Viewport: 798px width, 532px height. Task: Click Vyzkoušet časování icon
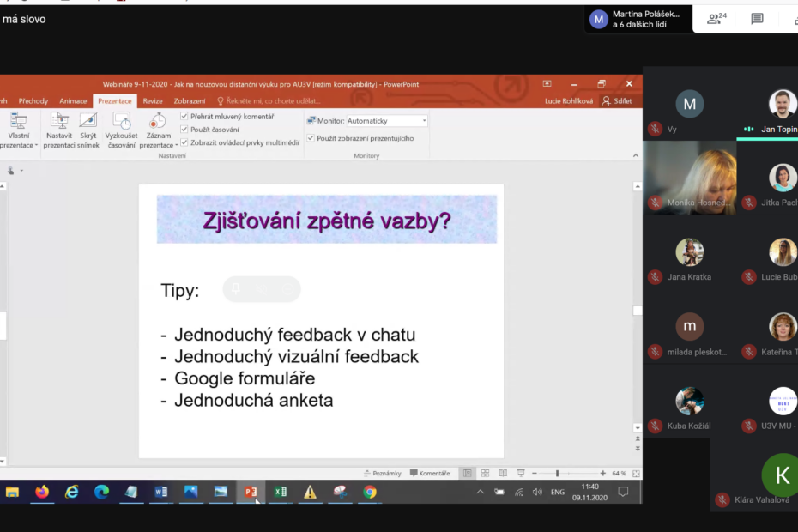click(x=121, y=122)
